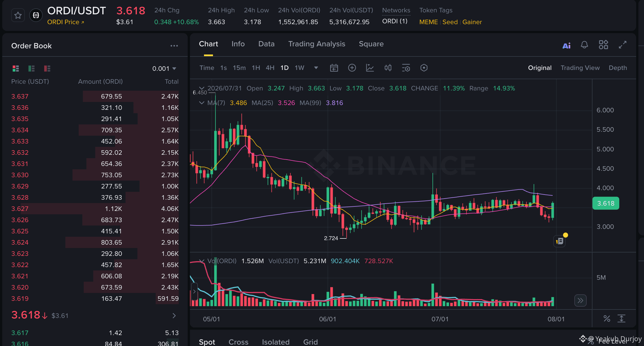Select the Spot trading tab

(207, 342)
